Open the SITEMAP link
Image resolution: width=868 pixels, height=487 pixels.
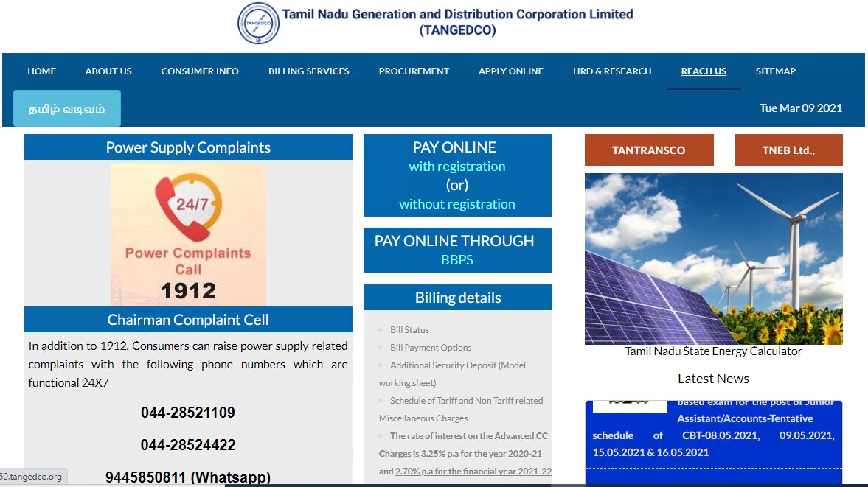click(x=775, y=71)
